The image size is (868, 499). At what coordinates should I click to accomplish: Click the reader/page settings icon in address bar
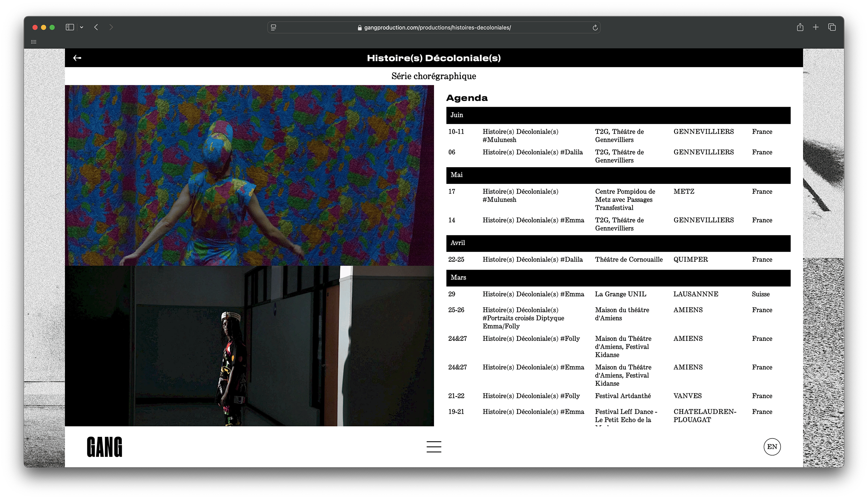[274, 27]
